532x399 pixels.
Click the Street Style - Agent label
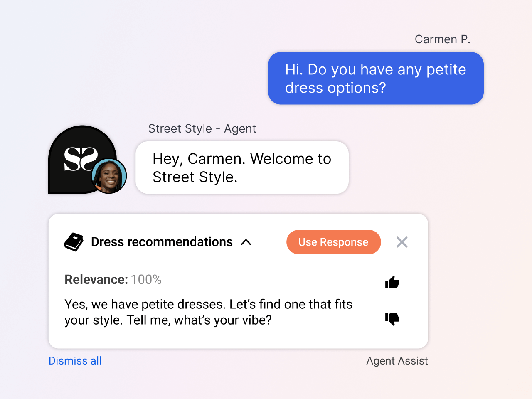202,129
